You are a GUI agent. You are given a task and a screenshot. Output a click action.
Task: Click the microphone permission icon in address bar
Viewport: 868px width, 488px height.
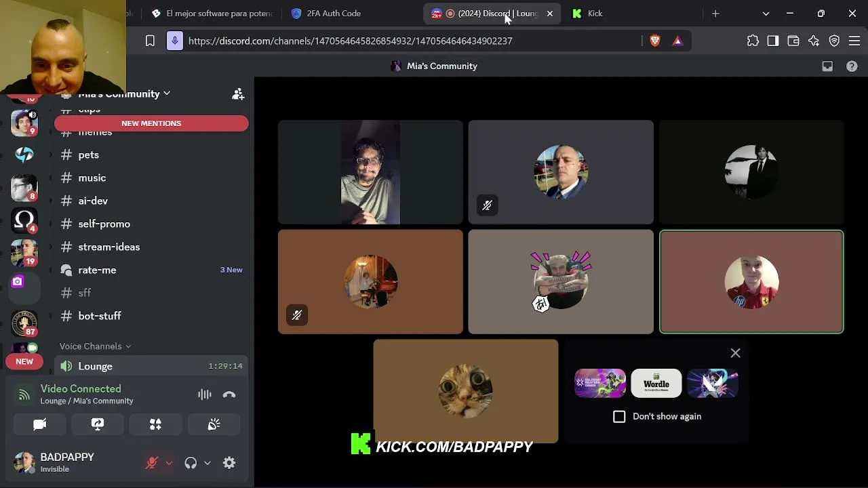[x=175, y=41]
